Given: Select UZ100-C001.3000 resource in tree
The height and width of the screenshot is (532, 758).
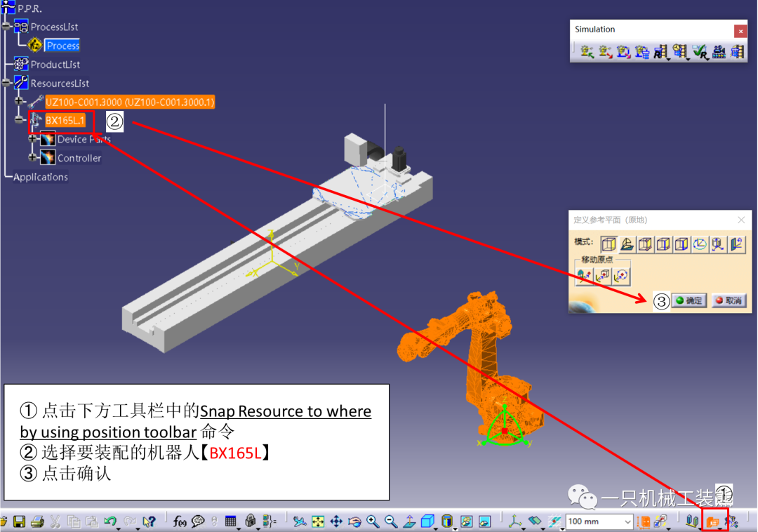Looking at the screenshot, I should tap(130, 102).
